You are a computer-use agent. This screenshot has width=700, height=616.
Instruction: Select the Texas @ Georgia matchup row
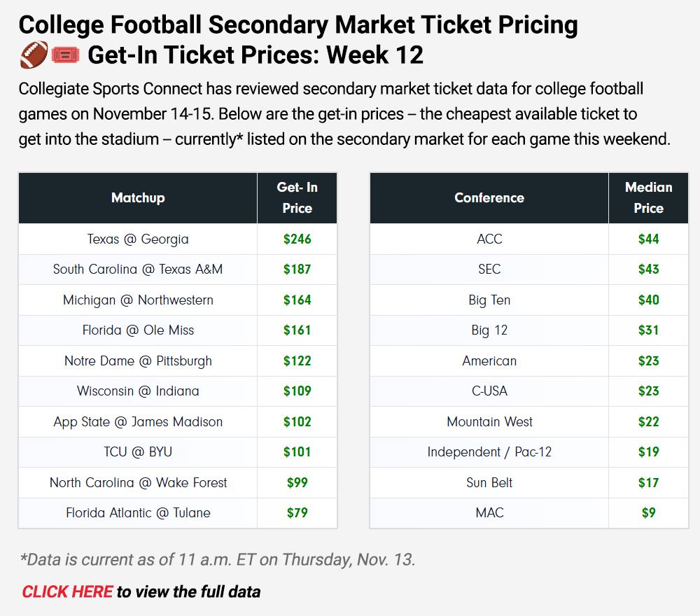pyautogui.click(x=138, y=239)
